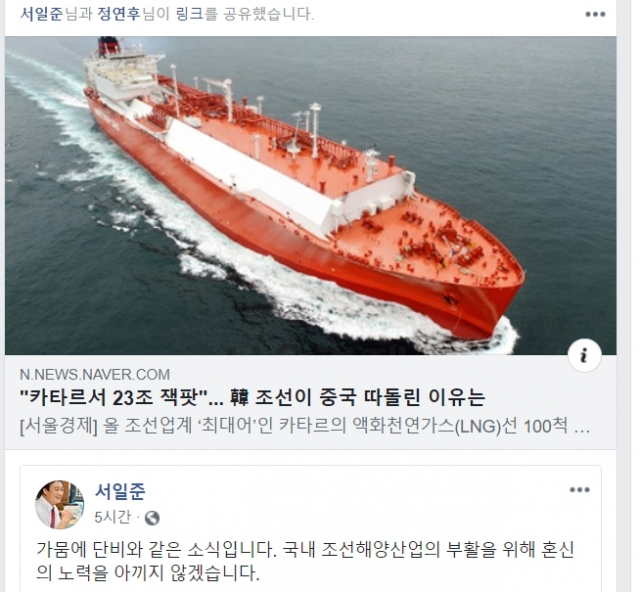Image resolution: width=640 pixels, height=592 pixels.
Task: Click the globe public audience icon
Action: pos(152,518)
